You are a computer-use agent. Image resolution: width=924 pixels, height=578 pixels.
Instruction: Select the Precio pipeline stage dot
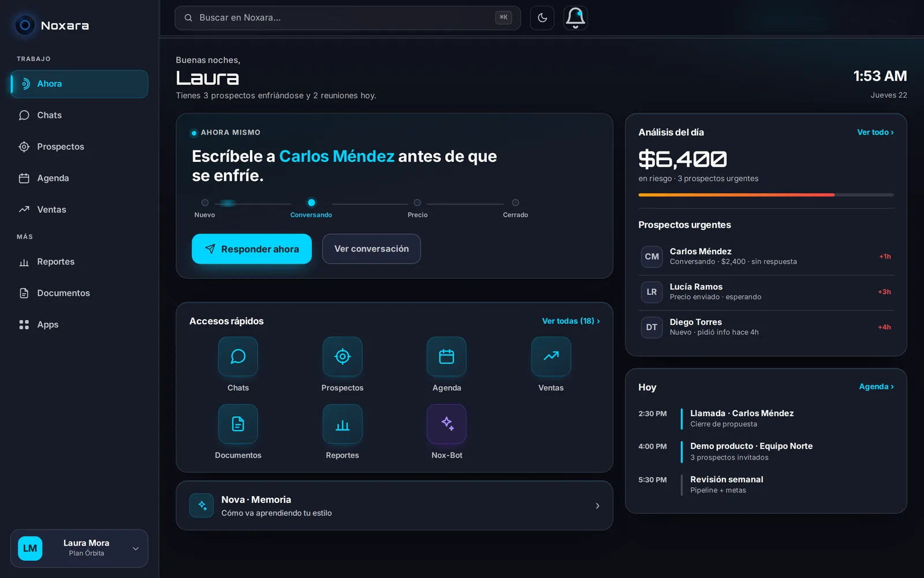pyautogui.click(x=418, y=203)
